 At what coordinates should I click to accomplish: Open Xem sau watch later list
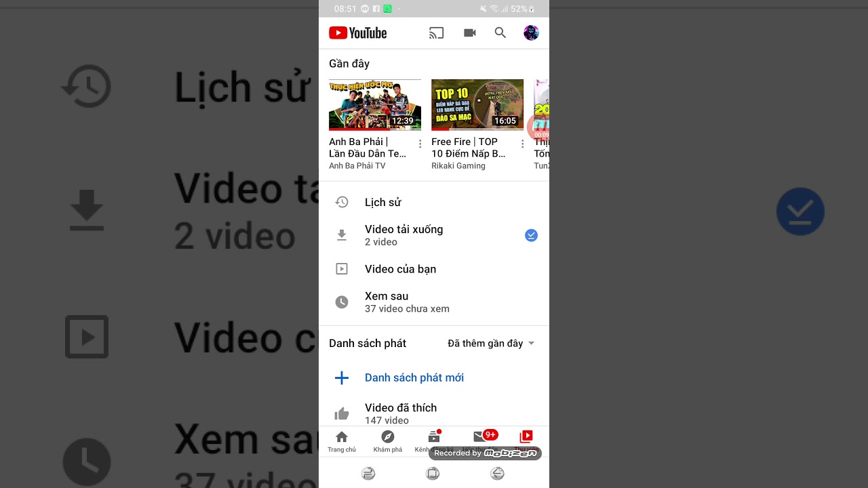point(434,302)
